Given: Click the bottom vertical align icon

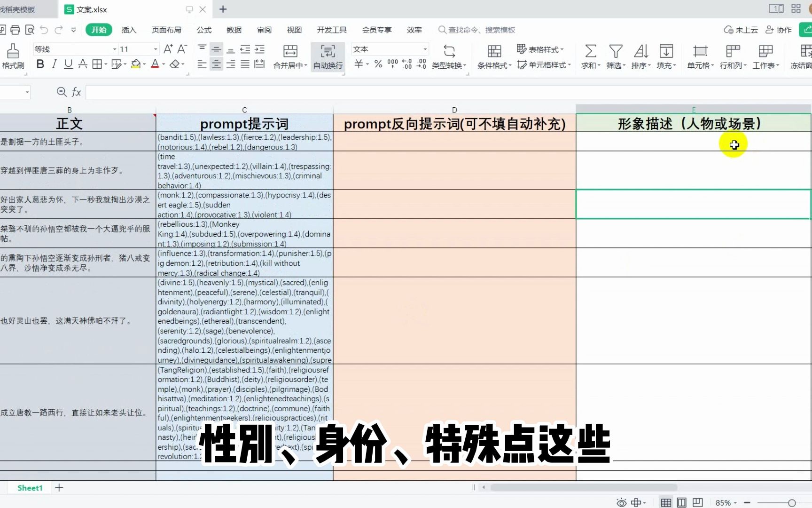Looking at the screenshot, I should (x=231, y=49).
